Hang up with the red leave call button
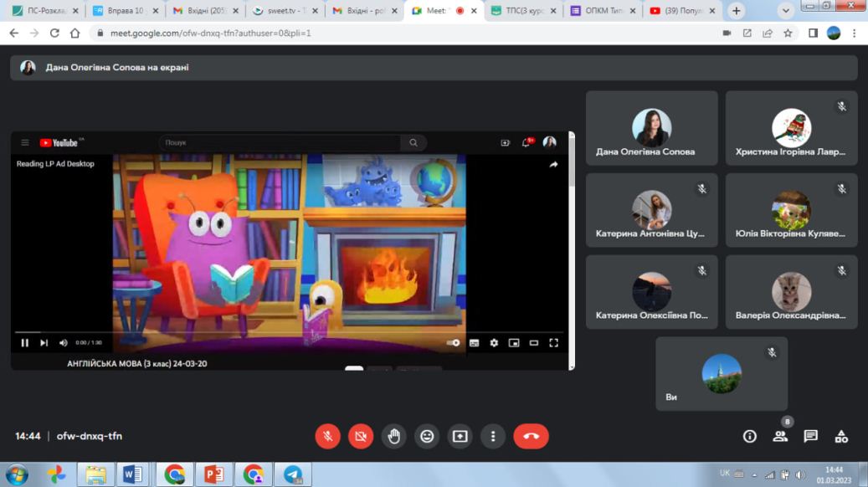This screenshot has width=868, height=487. pos(531,436)
